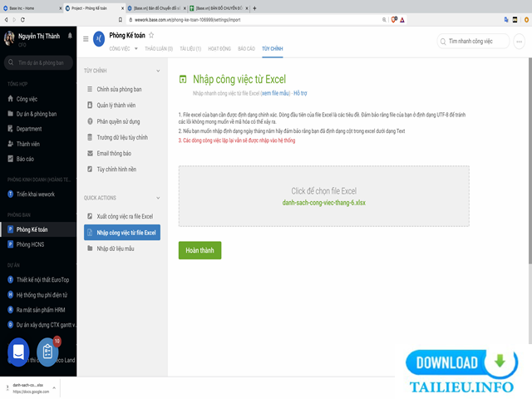Reload the page using browser refresh
The image size is (532, 399).
22,20
